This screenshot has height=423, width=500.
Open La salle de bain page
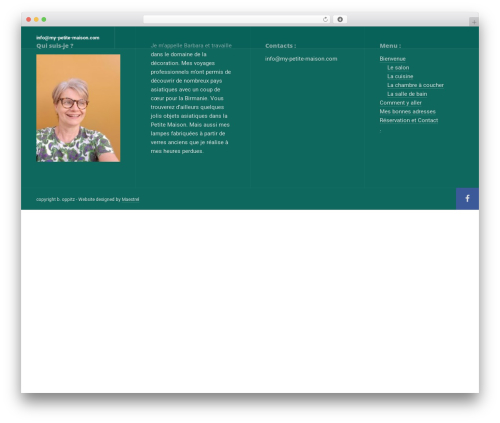407,94
